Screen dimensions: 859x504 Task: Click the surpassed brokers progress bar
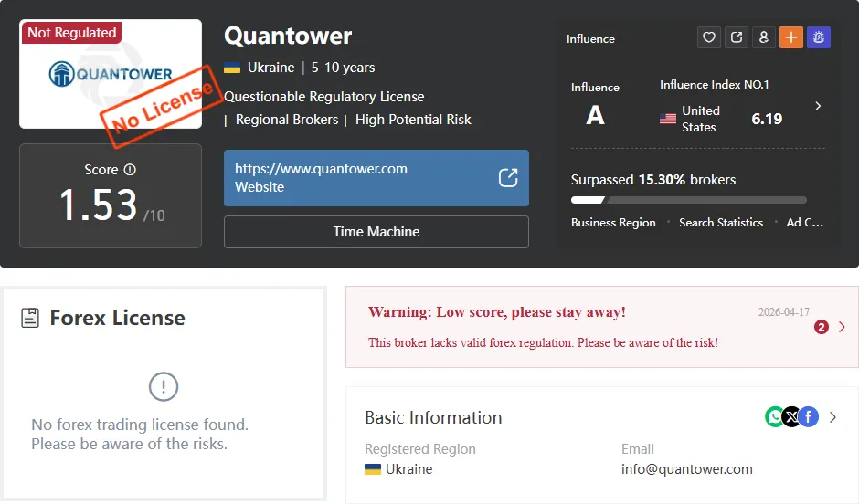[x=689, y=200]
